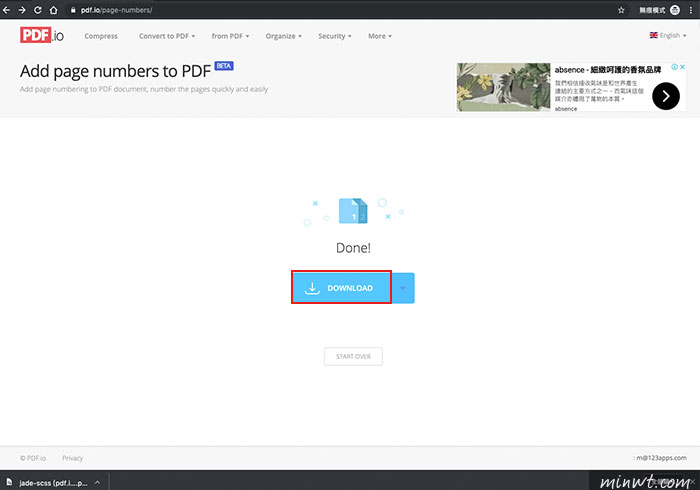This screenshot has width=700, height=490.
Task: Go to browser home icon
Action: click(54, 10)
